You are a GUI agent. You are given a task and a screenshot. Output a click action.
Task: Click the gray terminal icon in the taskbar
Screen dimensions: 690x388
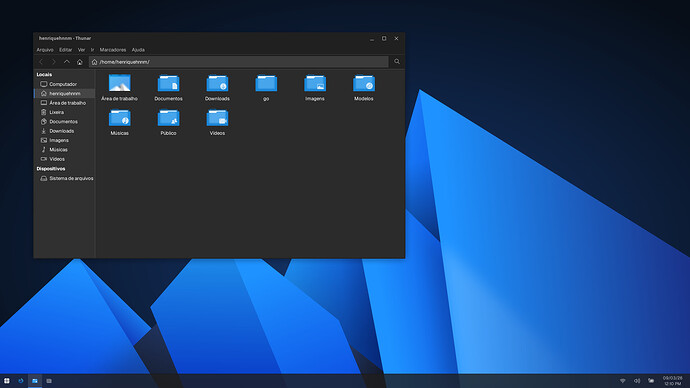(49, 381)
